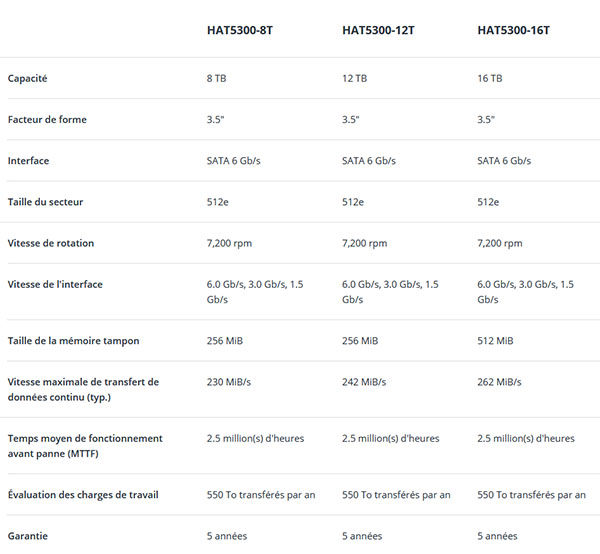Click the Facteur de forme label
Viewport: 600px width, 554px height.
(x=47, y=119)
